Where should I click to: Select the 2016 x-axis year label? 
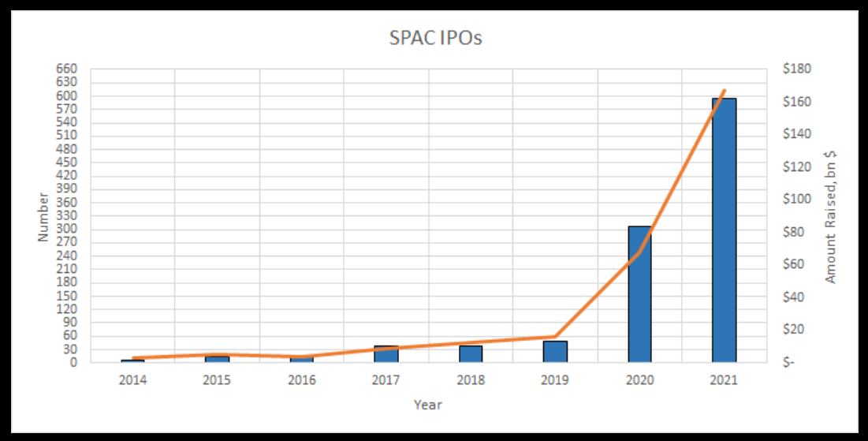(x=301, y=380)
